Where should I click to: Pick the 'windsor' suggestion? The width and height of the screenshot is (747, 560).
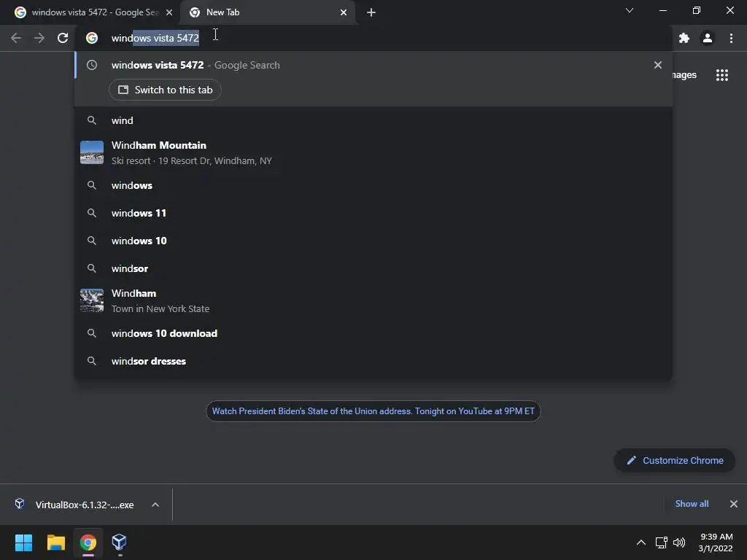[x=373, y=268]
